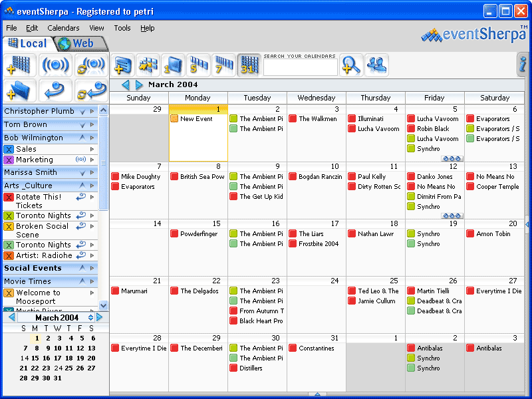Click the bottom panel expand arrow

(317, 394)
